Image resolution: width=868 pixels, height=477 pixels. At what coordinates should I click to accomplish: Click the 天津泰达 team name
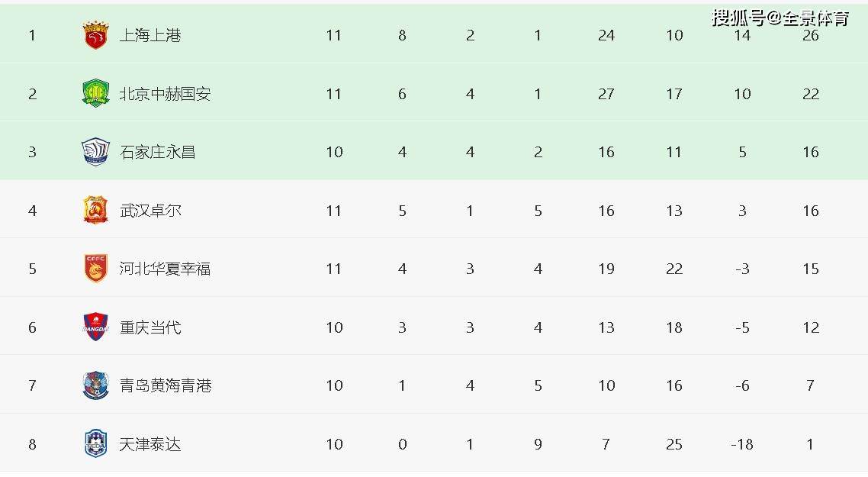[150, 444]
